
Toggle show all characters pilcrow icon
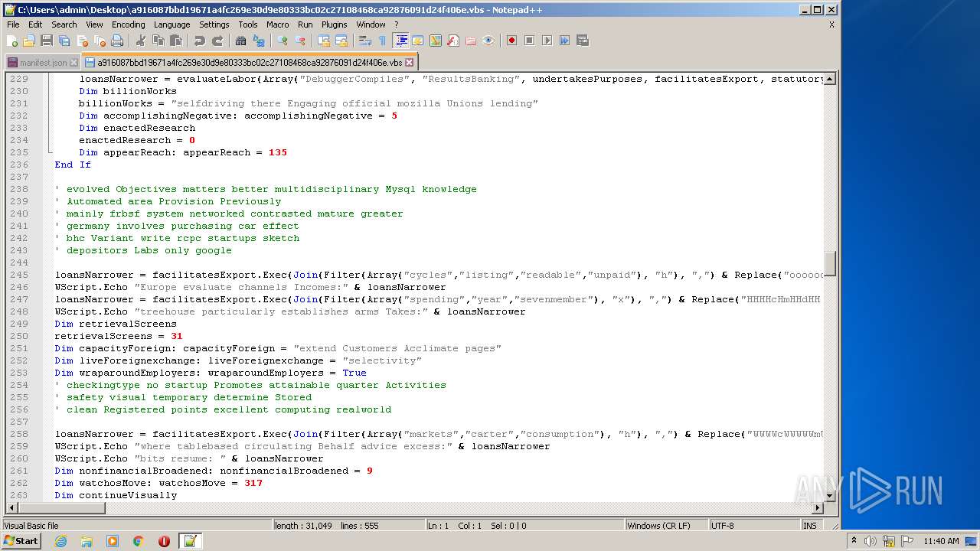click(x=382, y=41)
